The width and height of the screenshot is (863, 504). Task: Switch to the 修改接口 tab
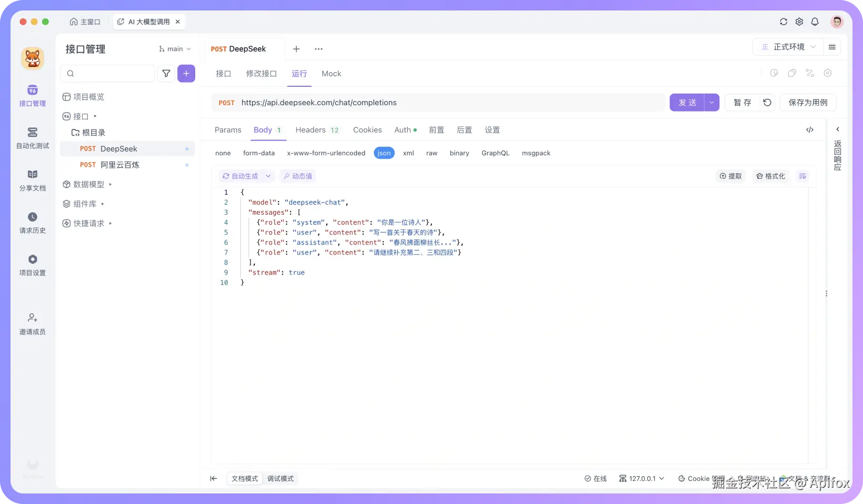coord(262,74)
